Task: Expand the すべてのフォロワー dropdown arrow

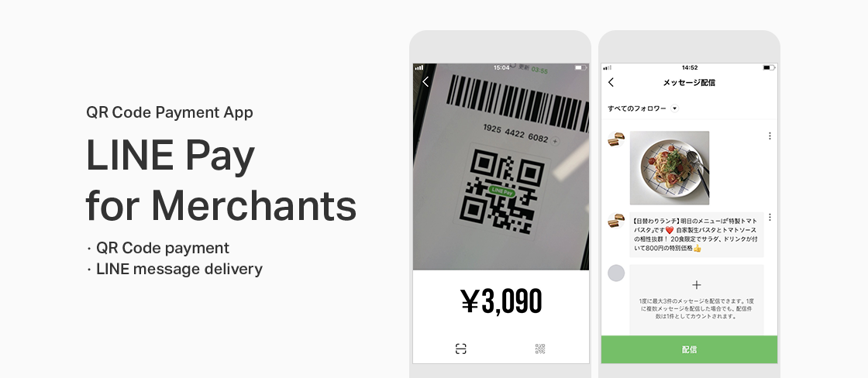Action: pos(674,108)
